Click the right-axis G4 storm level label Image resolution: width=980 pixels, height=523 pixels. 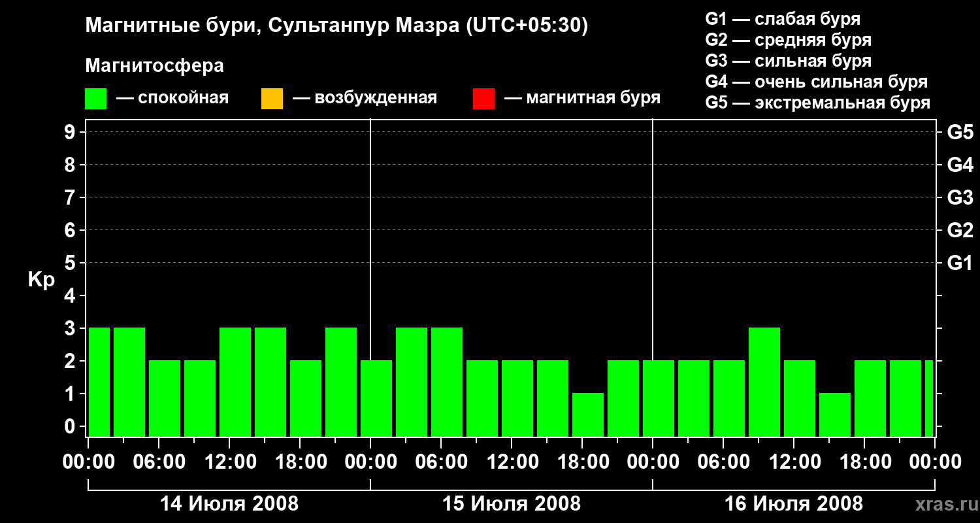point(960,165)
